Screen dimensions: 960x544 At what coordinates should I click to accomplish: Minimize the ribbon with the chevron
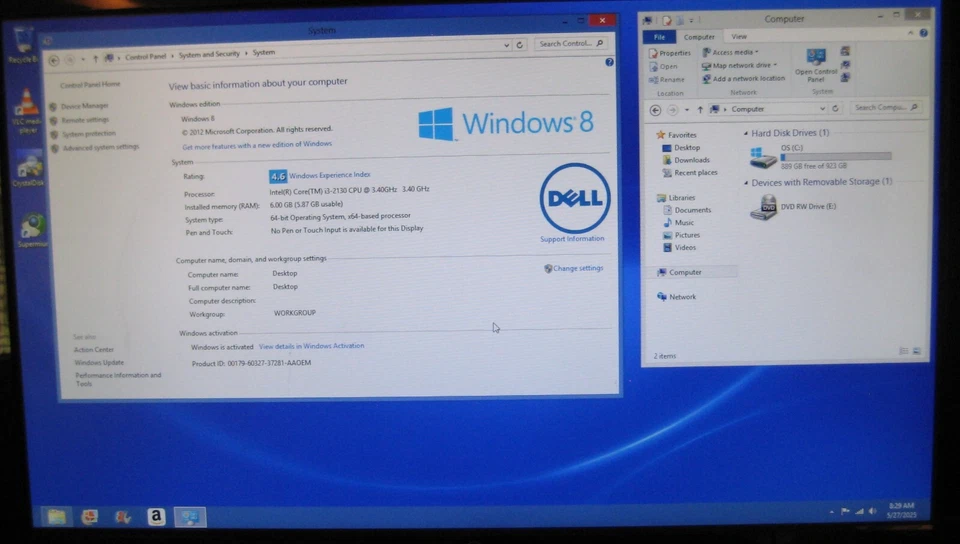[910, 33]
